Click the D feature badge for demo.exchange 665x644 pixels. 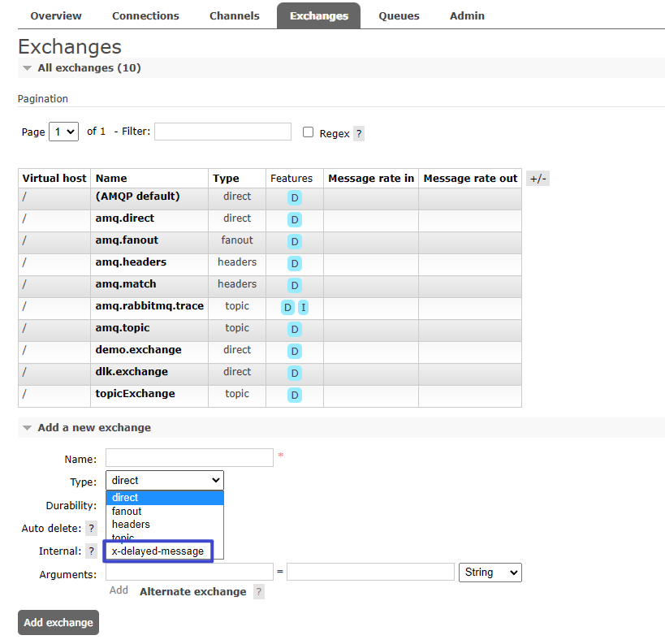tap(294, 351)
